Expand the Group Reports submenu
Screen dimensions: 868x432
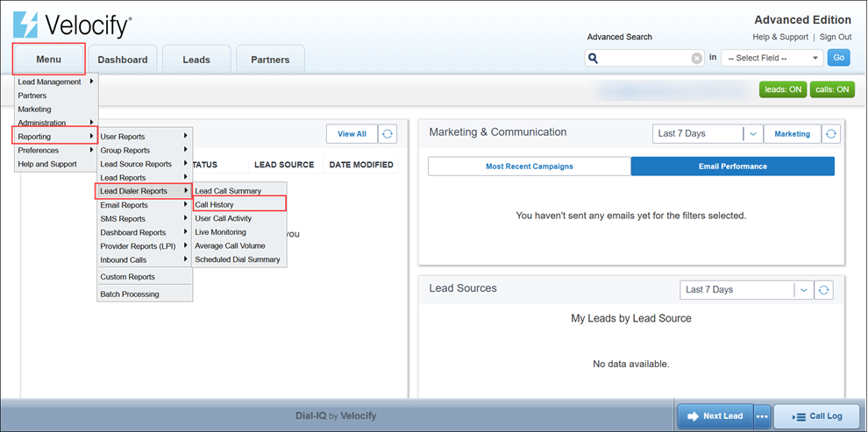click(145, 150)
